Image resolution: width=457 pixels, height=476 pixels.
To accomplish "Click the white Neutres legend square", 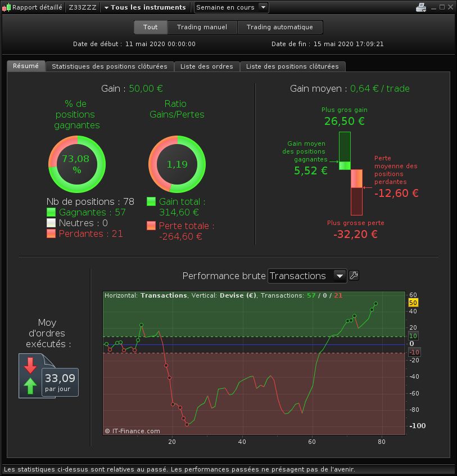I will coord(51,223).
